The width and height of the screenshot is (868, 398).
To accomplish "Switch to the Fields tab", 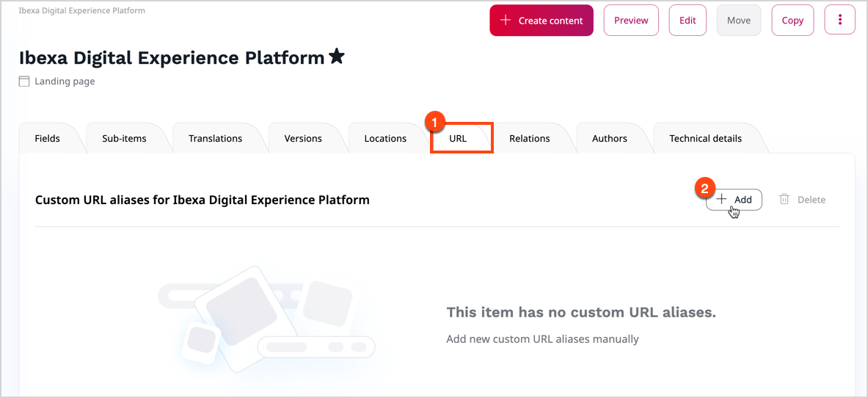I will [x=48, y=138].
